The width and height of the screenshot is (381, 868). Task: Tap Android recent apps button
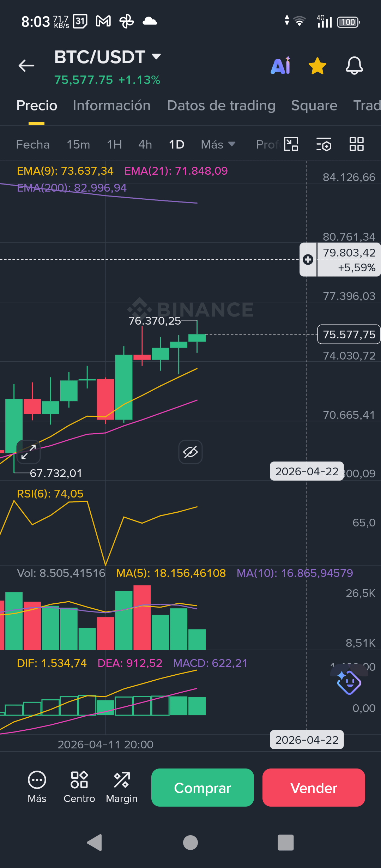coord(286,843)
